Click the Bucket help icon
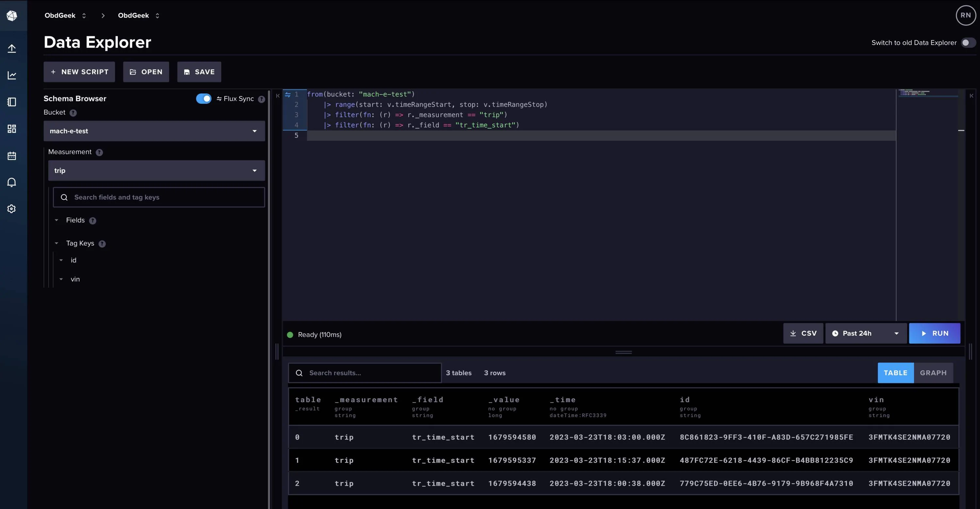 [73, 113]
